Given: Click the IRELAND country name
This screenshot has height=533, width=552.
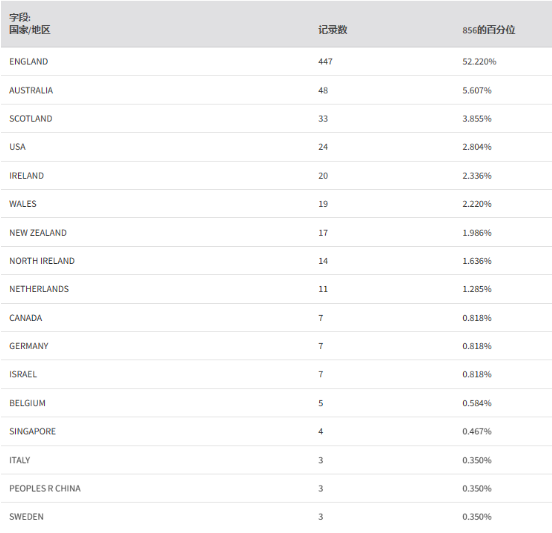Looking at the screenshot, I should 26,176.
